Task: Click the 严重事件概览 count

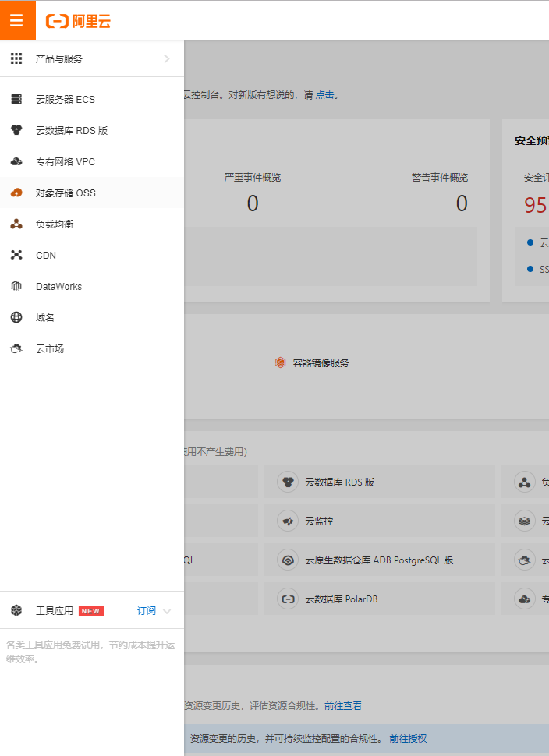Action: coord(253,203)
